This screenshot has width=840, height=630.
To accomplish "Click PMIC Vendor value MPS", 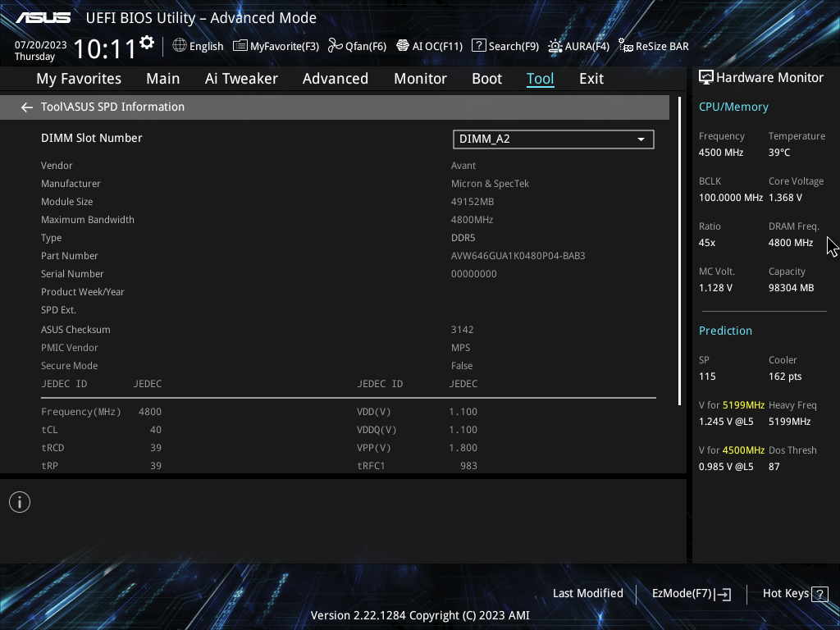I will (461, 348).
